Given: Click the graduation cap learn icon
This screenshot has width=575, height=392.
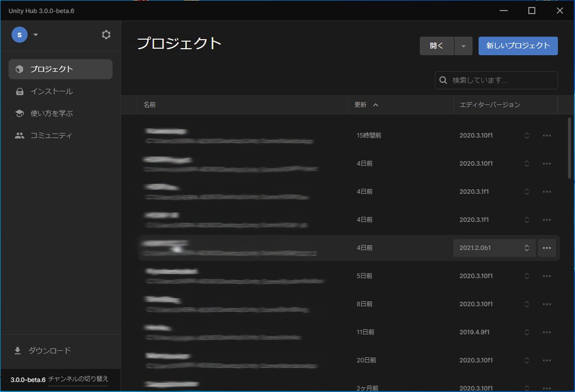Looking at the screenshot, I should [x=20, y=113].
